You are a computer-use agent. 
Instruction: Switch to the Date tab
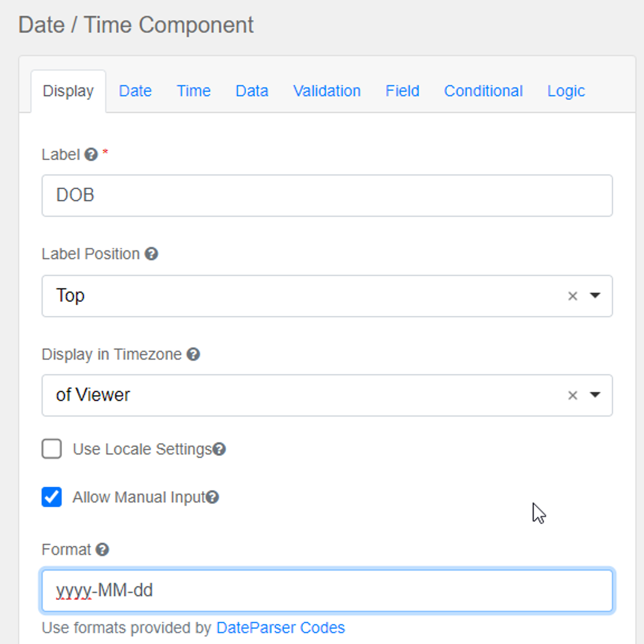[x=135, y=91]
